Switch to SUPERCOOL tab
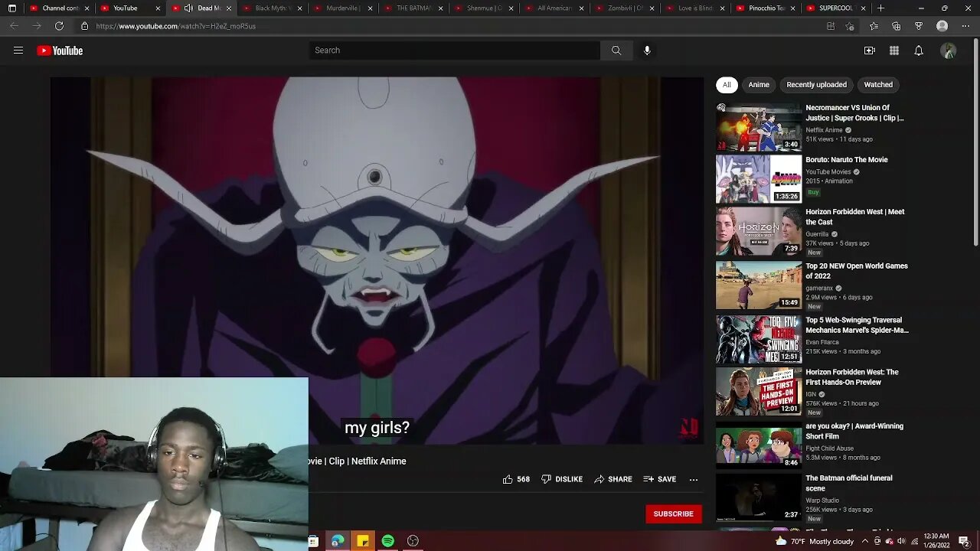 tap(837, 8)
